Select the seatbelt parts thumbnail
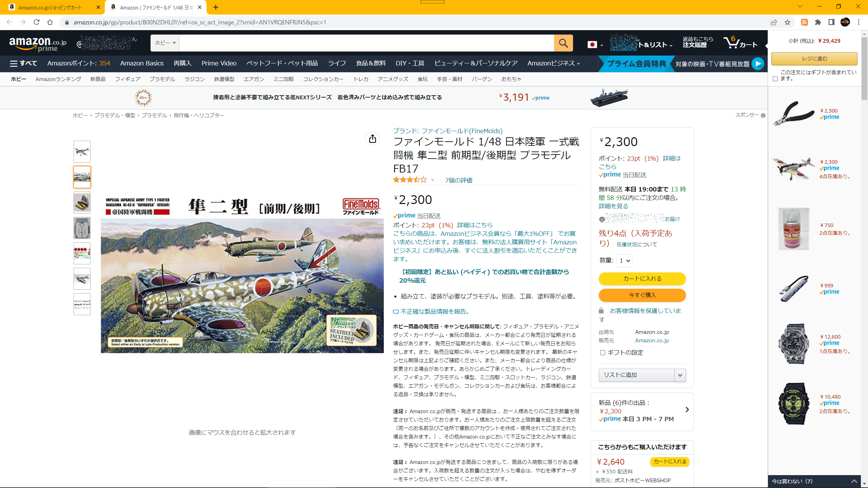The height and width of the screenshot is (488, 868). coord(82,202)
